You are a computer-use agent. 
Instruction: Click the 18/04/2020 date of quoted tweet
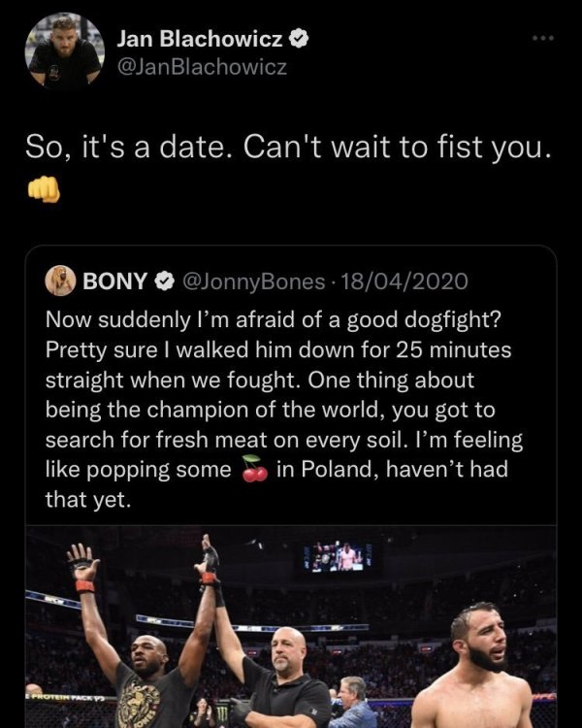(404, 281)
